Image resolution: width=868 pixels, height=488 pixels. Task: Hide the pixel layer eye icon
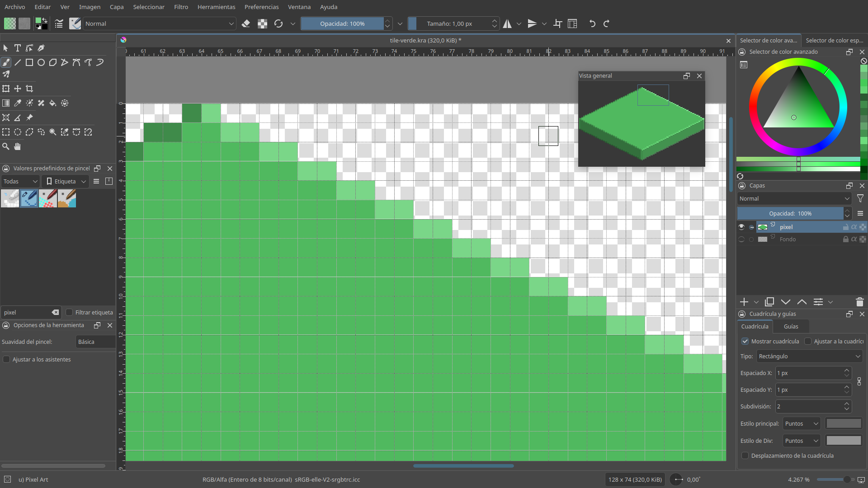point(741,227)
